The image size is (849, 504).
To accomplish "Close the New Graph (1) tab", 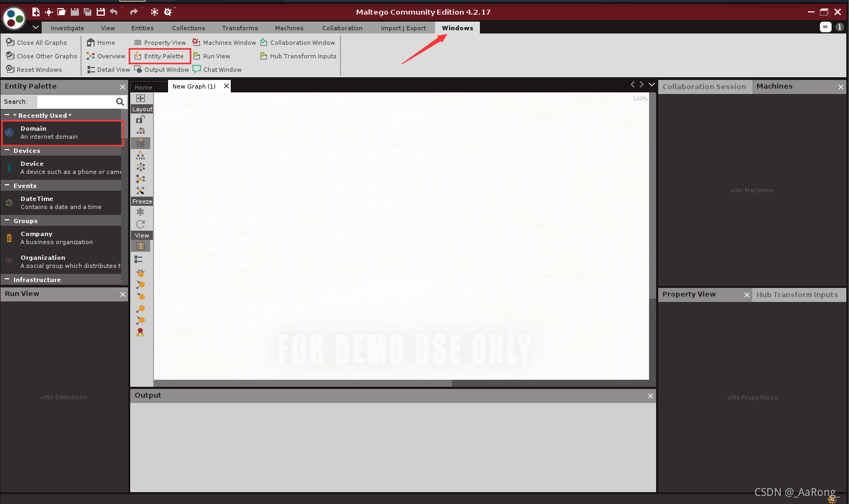I will 226,86.
